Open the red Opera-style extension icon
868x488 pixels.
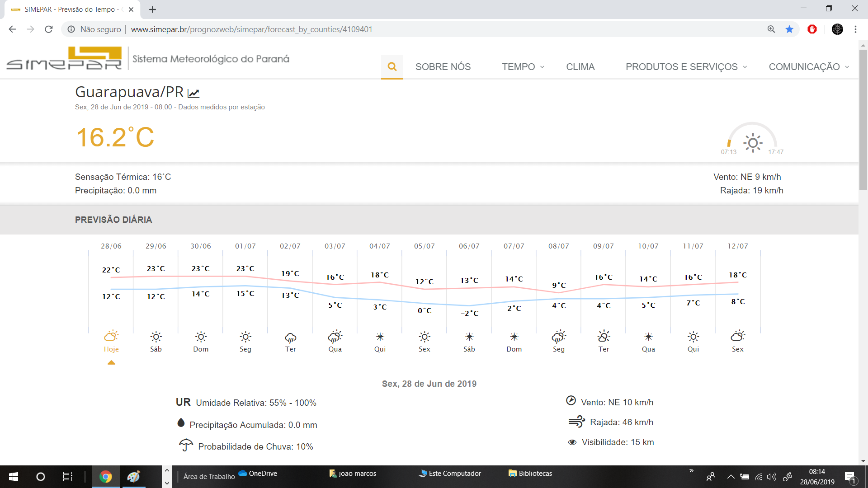(x=812, y=29)
